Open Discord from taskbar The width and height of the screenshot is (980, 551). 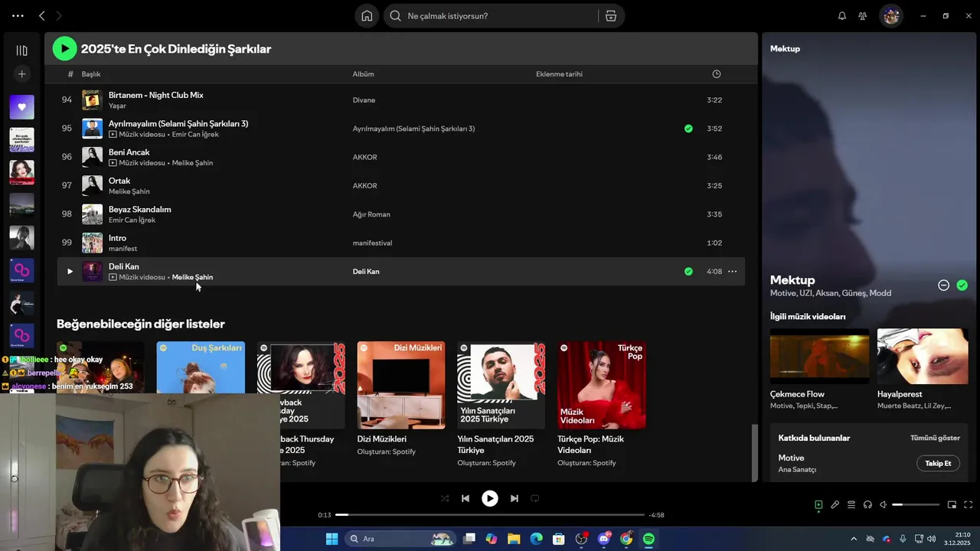tap(604, 539)
